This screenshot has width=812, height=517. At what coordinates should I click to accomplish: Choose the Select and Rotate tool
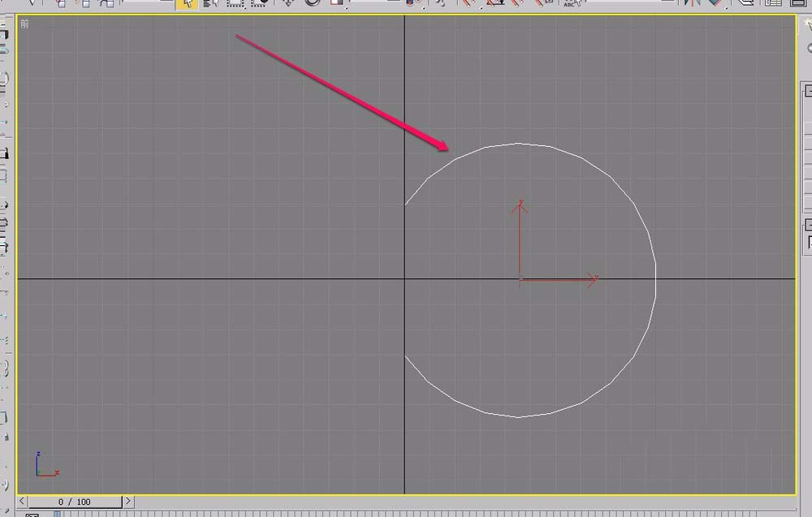click(x=313, y=3)
